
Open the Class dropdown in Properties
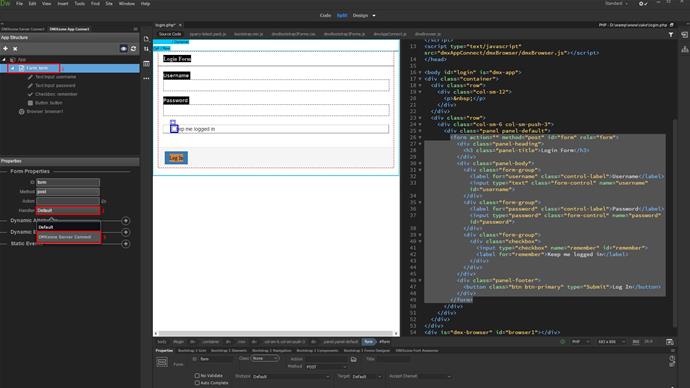(x=265, y=359)
